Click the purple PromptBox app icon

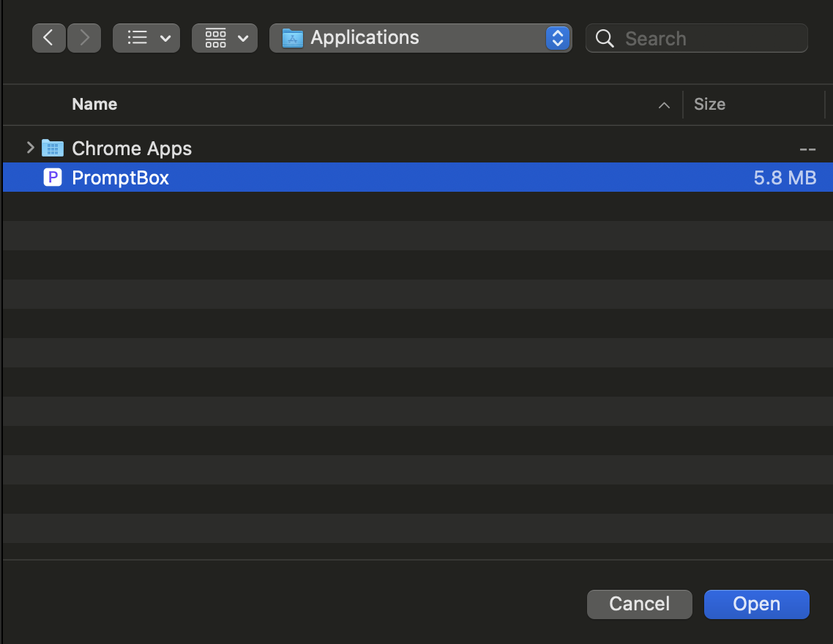[x=53, y=178]
